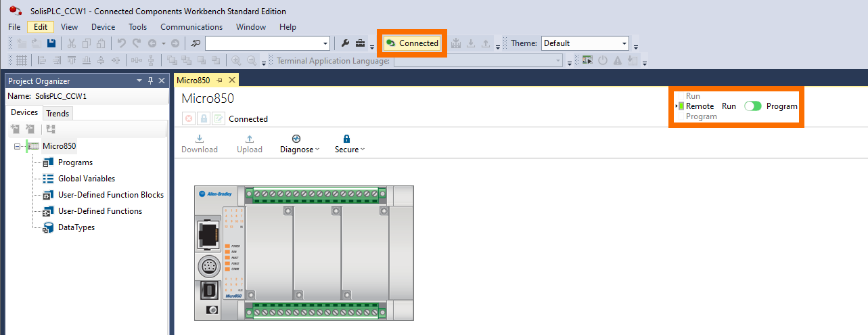Click the Undo arrow icon

(x=122, y=43)
